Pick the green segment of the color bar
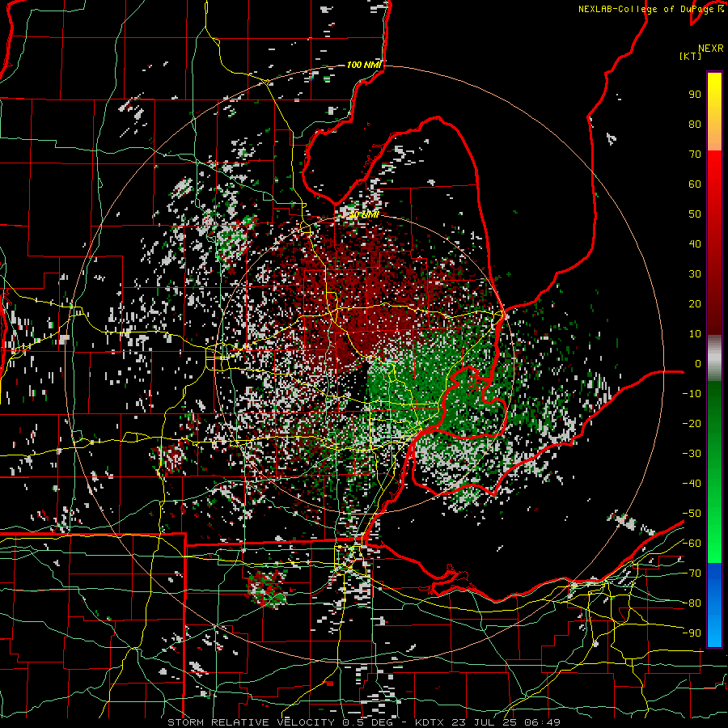The width and height of the screenshot is (728, 728). 714,472
